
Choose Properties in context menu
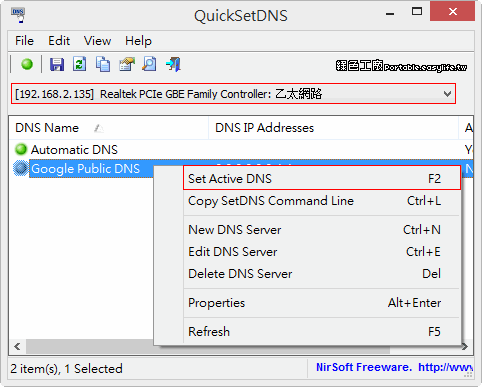coord(322,303)
